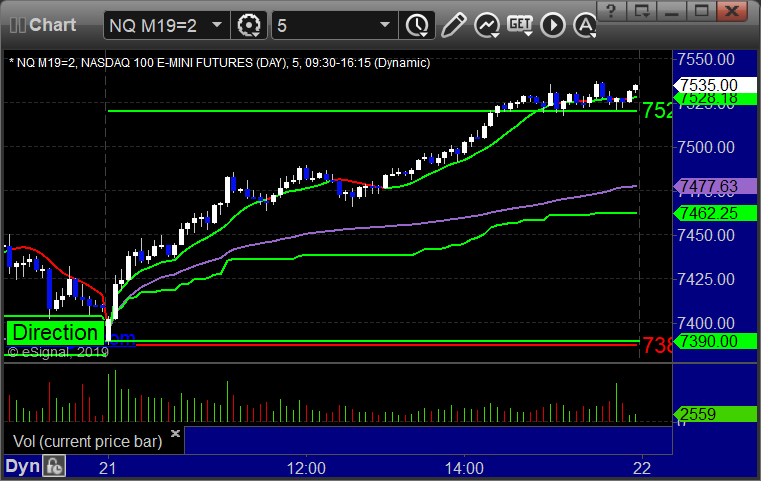Close the Vol study pane
This screenshot has height=481, width=761.
coord(175,433)
